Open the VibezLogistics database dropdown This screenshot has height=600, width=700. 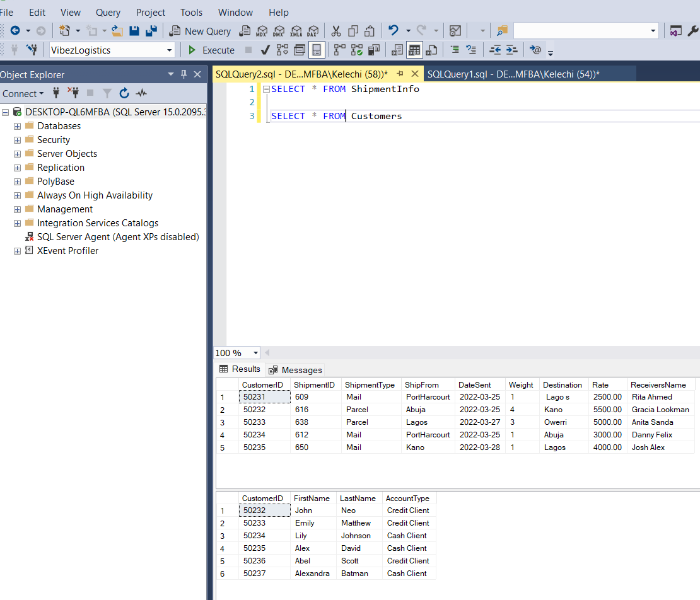coord(168,50)
